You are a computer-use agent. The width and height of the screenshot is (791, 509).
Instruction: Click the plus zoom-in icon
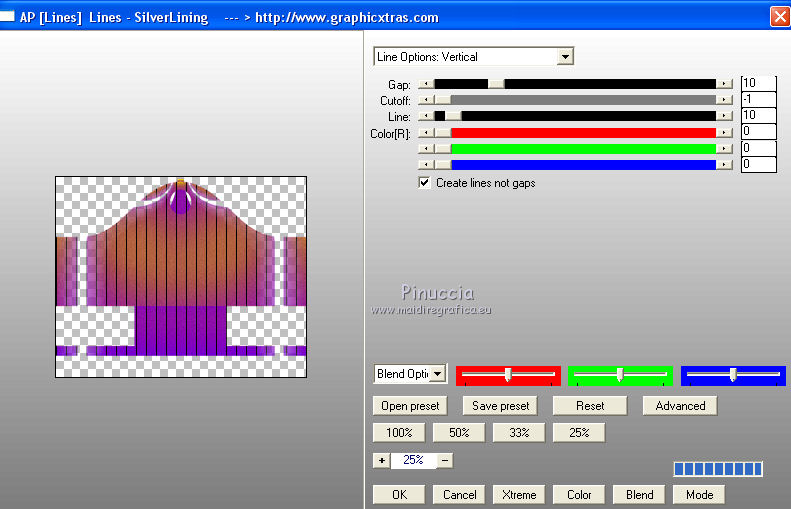pos(381,460)
